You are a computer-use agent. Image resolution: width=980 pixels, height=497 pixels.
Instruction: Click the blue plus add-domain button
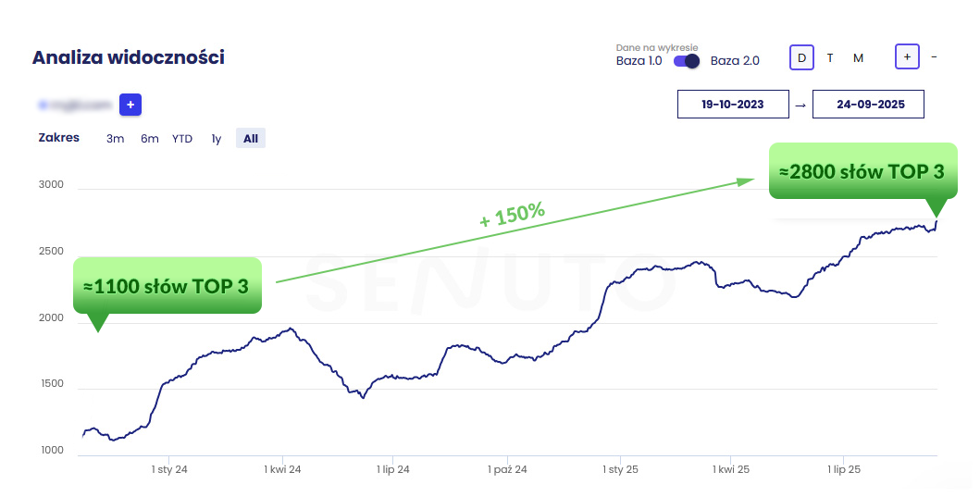click(x=130, y=105)
